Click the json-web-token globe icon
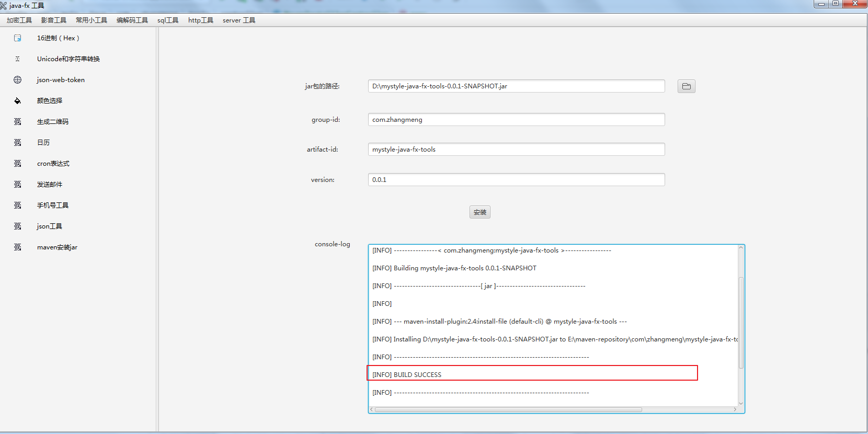The width and height of the screenshot is (868, 434). click(18, 80)
